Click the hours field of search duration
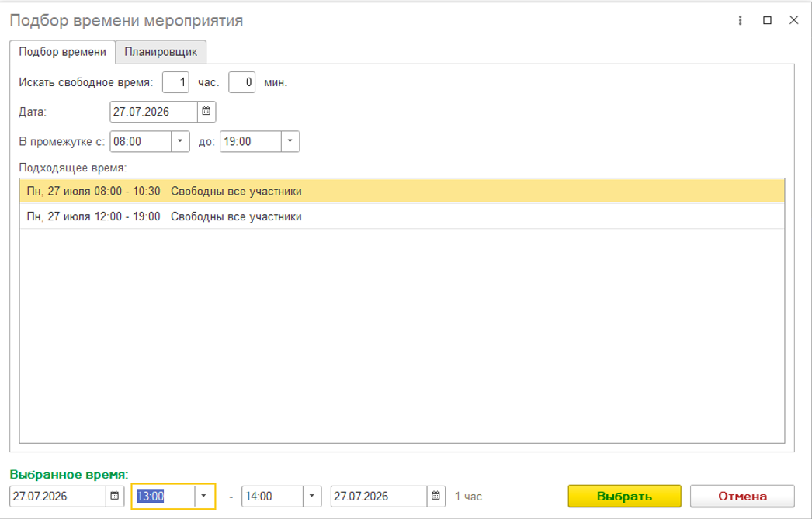812x519 pixels. [x=175, y=82]
